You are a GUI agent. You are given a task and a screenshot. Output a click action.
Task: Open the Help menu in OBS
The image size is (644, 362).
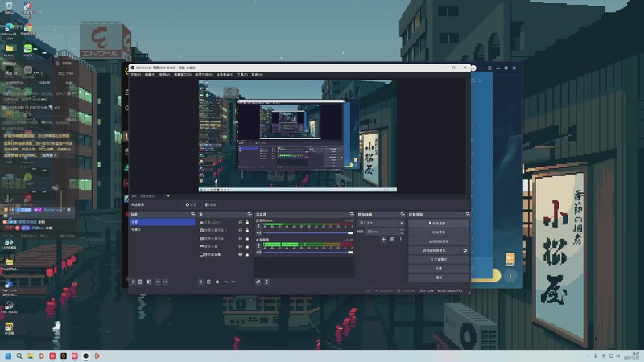pyautogui.click(x=257, y=75)
